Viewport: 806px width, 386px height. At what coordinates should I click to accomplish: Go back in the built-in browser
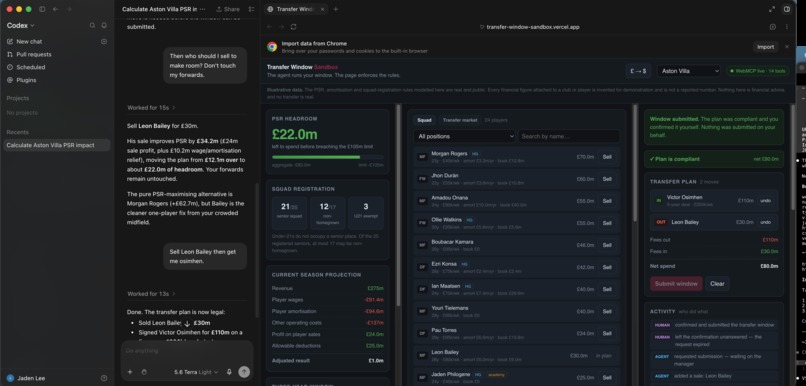(x=269, y=27)
